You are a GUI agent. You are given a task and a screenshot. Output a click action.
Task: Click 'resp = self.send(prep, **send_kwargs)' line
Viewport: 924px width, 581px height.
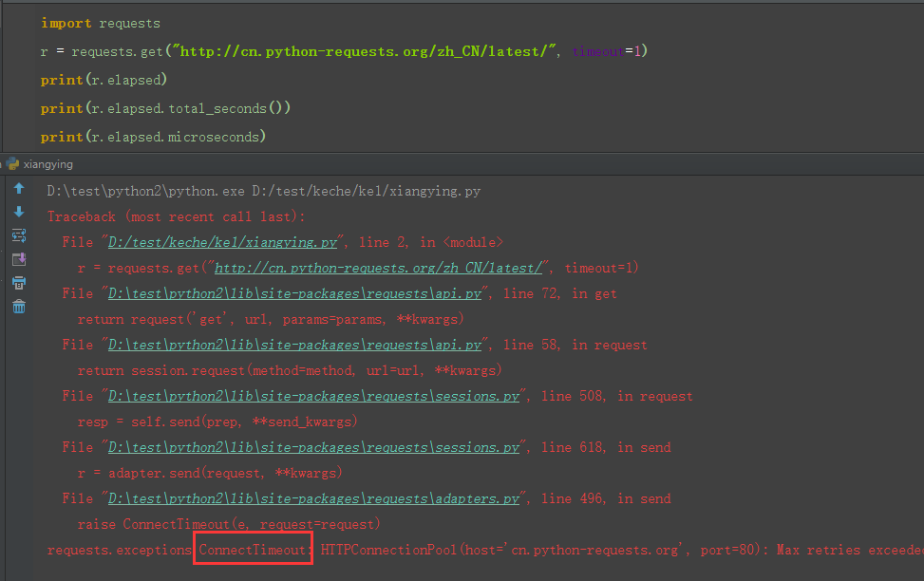[x=217, y=422]
